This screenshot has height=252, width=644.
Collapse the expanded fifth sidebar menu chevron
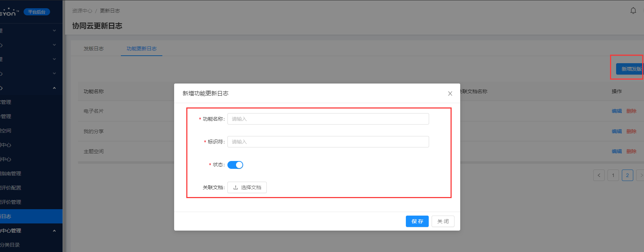pos(54,88)
